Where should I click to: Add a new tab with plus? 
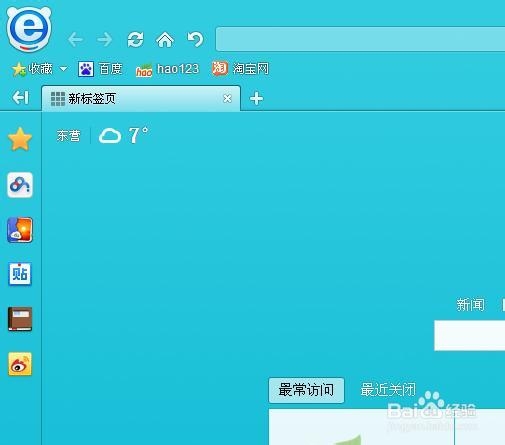coord(256,99)
